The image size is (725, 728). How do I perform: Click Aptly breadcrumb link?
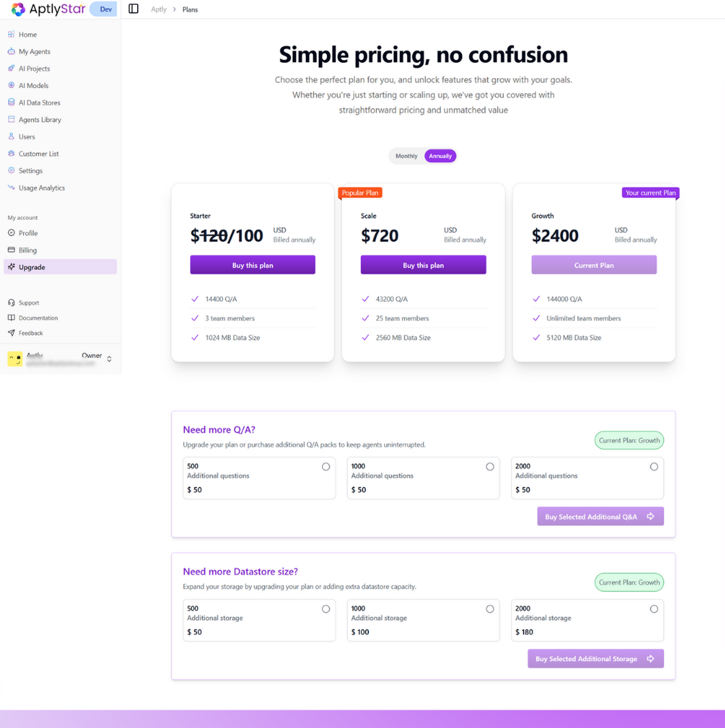(158, 10)
